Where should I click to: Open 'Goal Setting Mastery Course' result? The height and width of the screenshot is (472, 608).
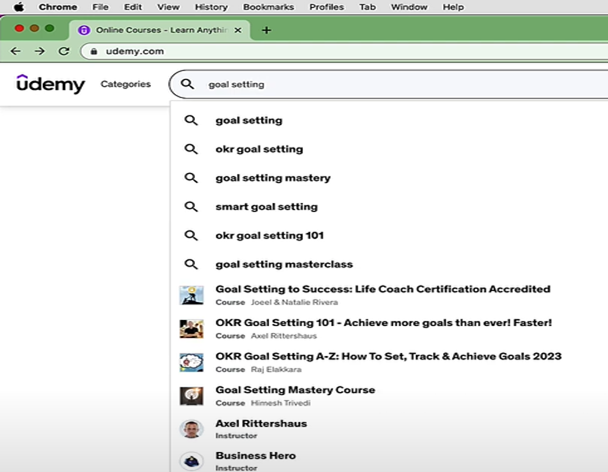click(x=295, y=390)
